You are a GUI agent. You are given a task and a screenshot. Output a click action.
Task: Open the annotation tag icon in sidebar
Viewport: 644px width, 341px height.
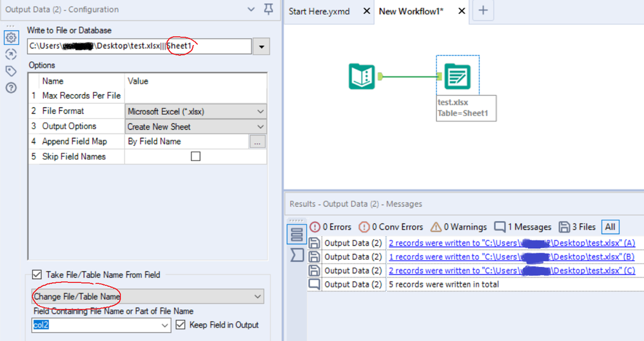pos(11,71)
